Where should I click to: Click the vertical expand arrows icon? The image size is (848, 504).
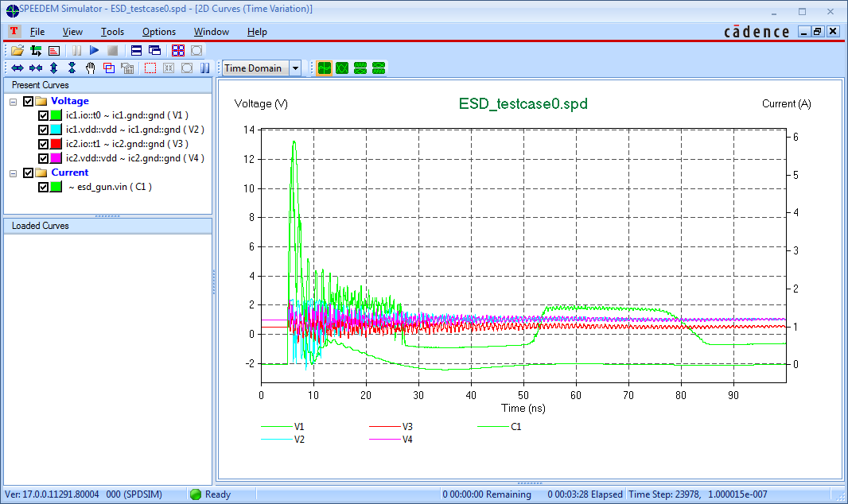(53, 68)
